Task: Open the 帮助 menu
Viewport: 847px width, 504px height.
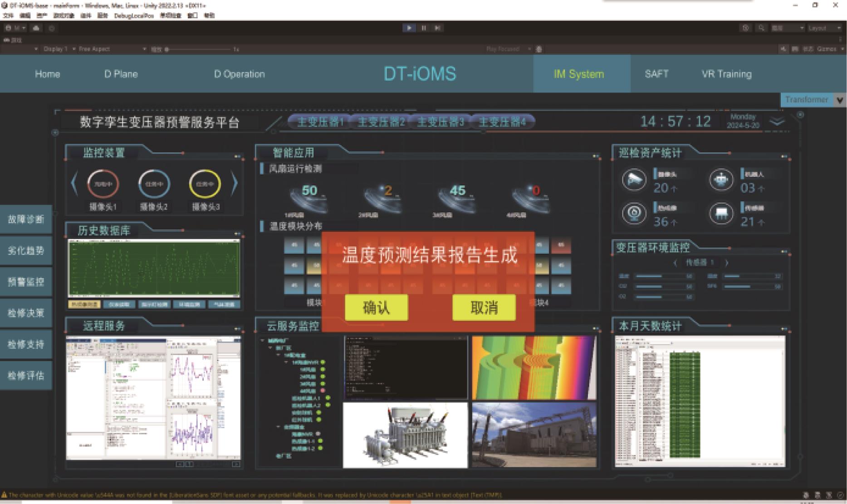Action: tap(209, 16)
